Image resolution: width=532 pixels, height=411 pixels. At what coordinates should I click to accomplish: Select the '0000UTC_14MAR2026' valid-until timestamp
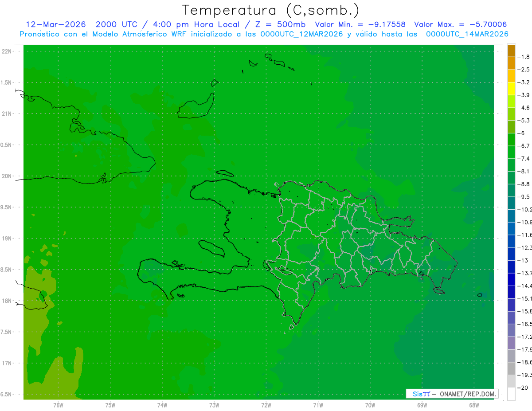click(x=467, y=34)
